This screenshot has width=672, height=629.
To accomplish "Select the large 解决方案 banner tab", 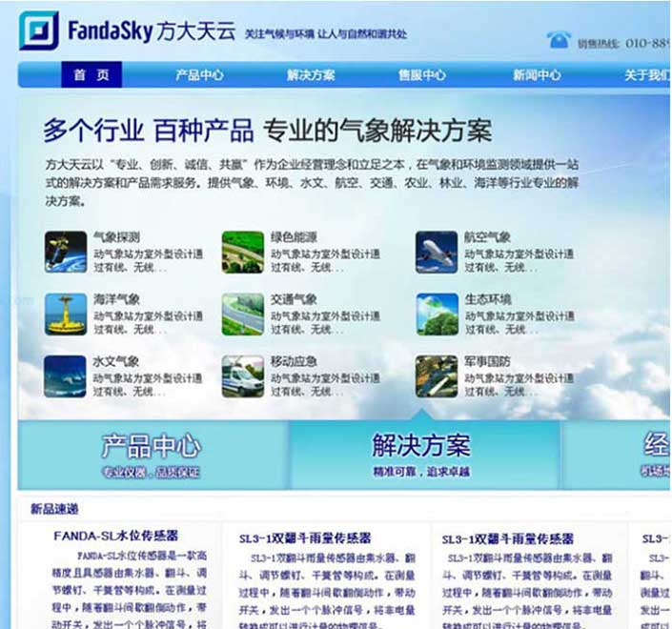I will click(x=421, y=455).
